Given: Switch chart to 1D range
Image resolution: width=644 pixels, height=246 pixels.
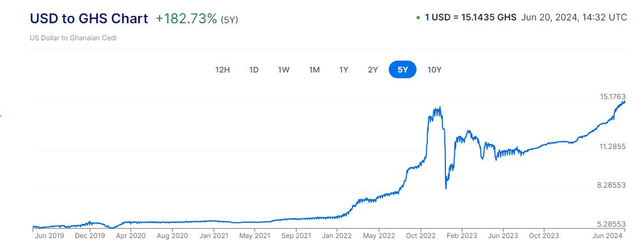Looking at the screenshot, I should pyautogui.click(x=254, y=70).
